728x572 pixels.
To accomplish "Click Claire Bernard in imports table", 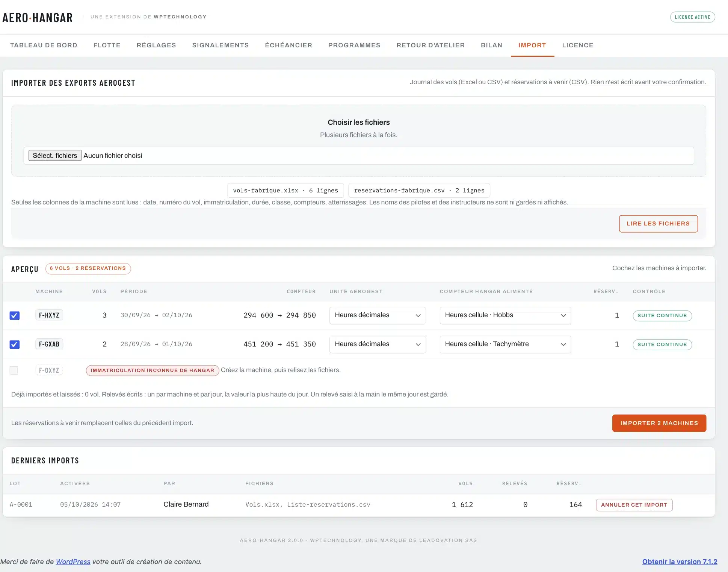I will coord(186,504).
